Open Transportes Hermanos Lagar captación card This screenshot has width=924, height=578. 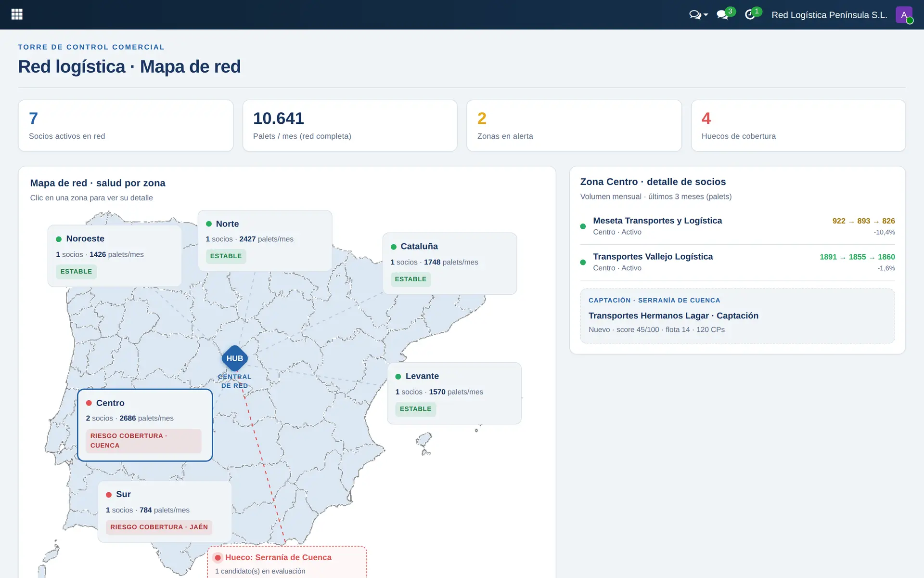[x=737, y=316]
